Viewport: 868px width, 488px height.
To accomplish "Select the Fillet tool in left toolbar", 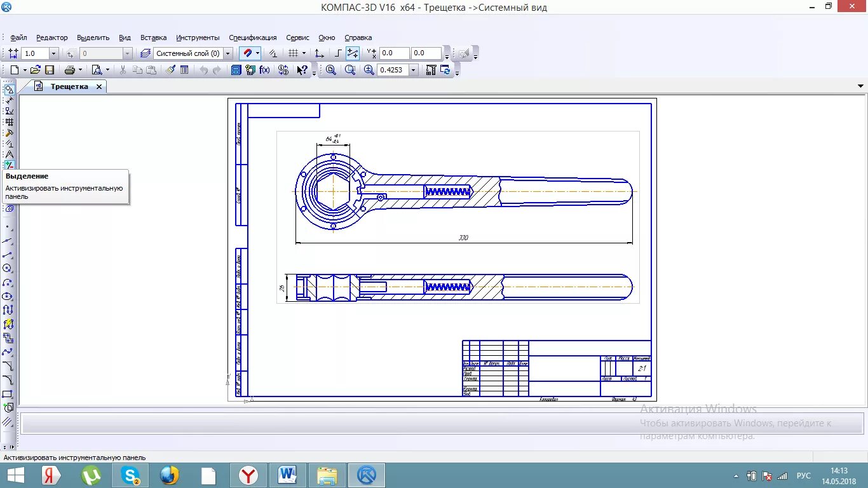I will click(x=8, y=380).
